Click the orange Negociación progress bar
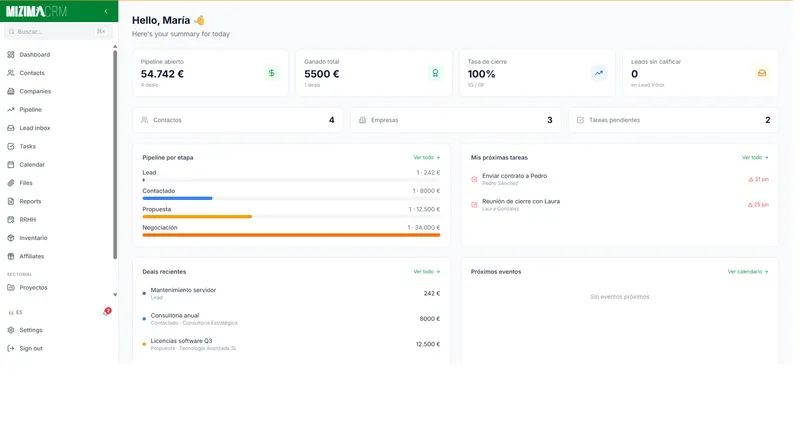This screenshot has width=800, height=430. (x=291, y=235)
